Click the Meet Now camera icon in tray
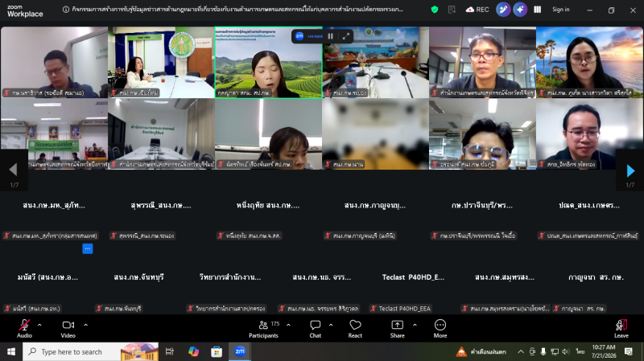The image size is (644, 361). pos(532,351)
